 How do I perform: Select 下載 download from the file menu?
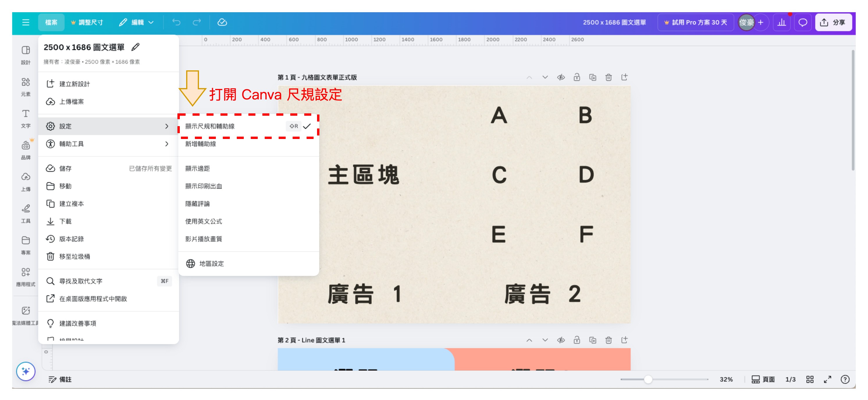109,221
